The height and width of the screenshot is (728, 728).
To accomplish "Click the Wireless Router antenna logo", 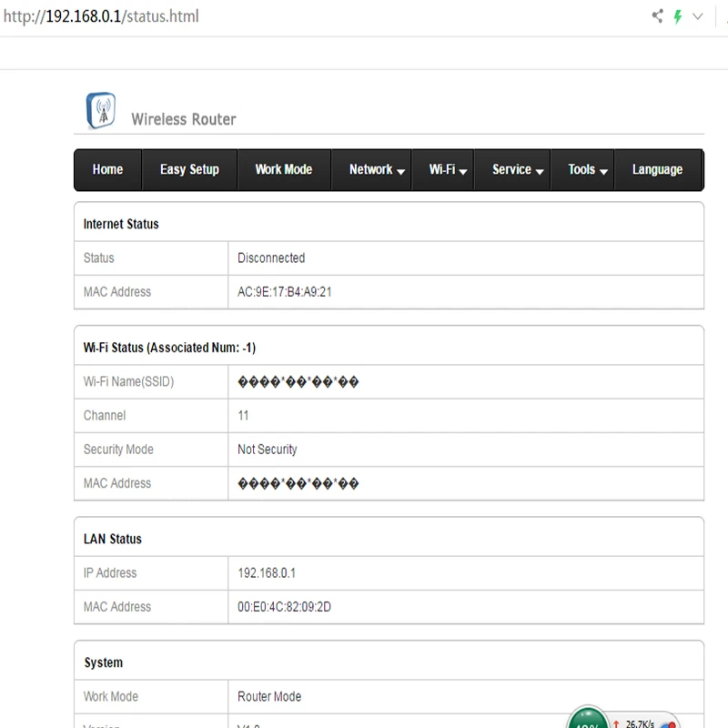I will point(101,110).
